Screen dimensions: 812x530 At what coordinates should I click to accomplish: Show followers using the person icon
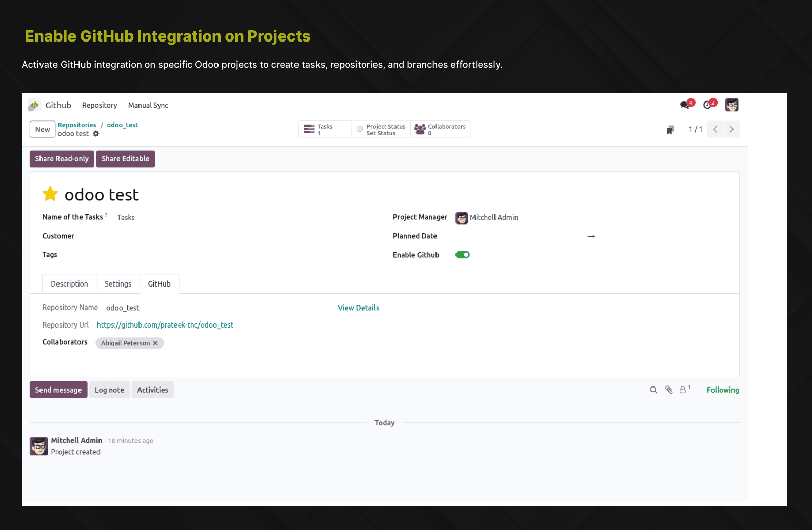pyautogui.click(x=683, y=390)
